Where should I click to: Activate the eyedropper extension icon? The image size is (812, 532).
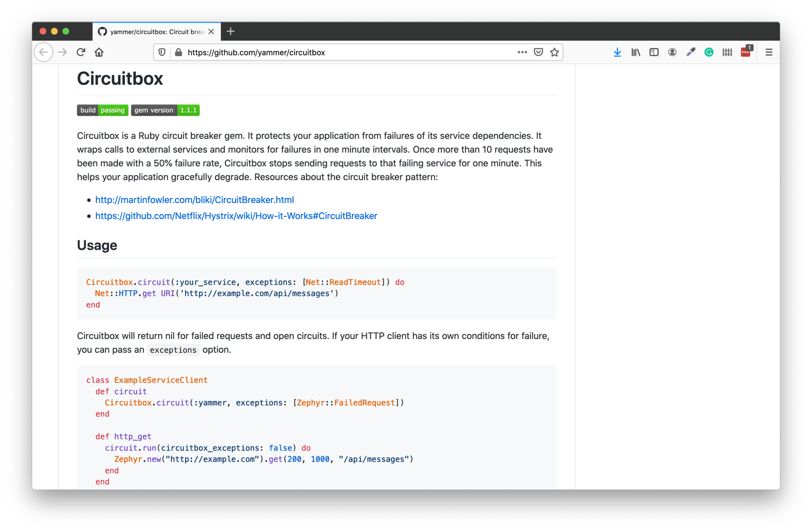[x=691, y=52]
